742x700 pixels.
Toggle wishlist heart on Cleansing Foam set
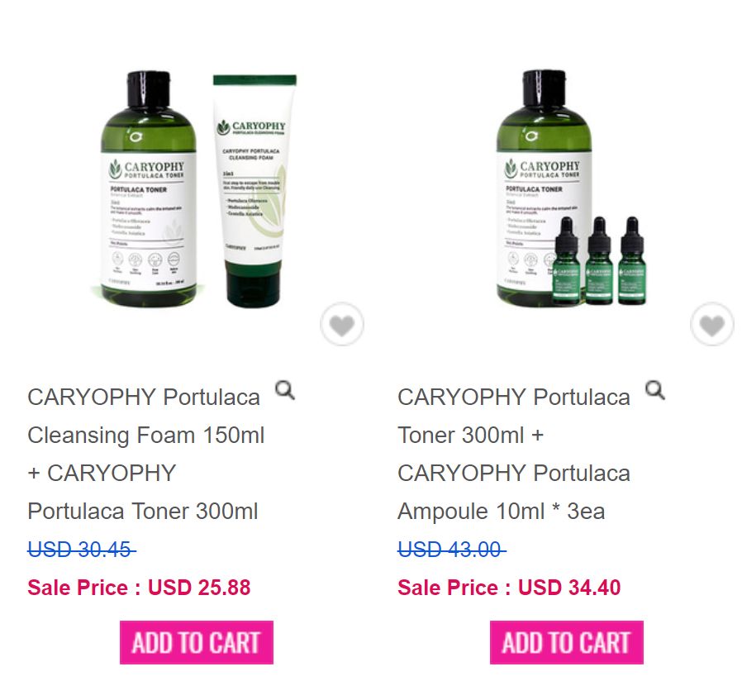(341, 325)
